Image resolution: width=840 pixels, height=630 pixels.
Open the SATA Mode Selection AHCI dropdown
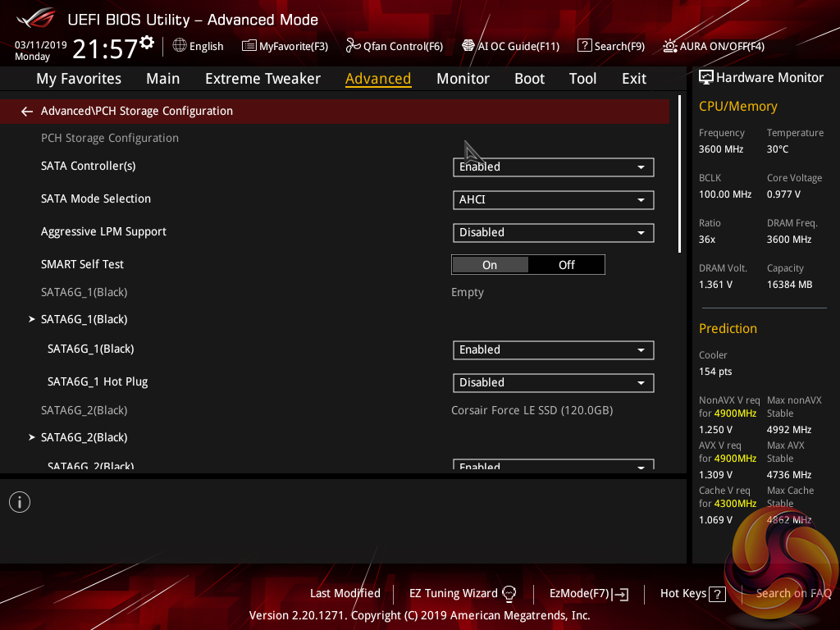click(x=553, y=200)
